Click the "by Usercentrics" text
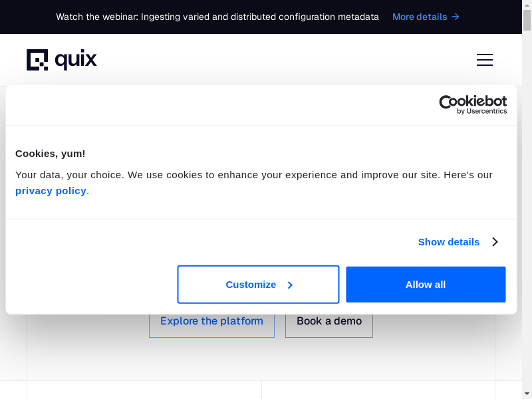Screen dimensions: 532x399 click(x=482, y=112)
